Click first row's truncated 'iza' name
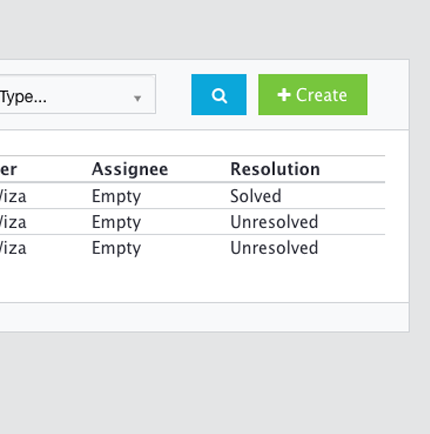 click(x=13, y=196)
